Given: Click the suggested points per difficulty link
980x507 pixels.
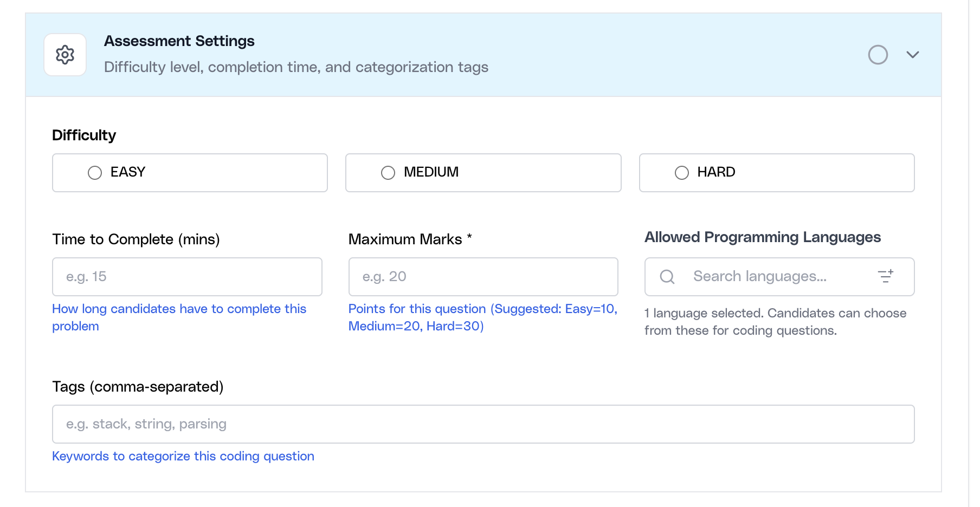Looking at the screenshot, I should [482, 317].
